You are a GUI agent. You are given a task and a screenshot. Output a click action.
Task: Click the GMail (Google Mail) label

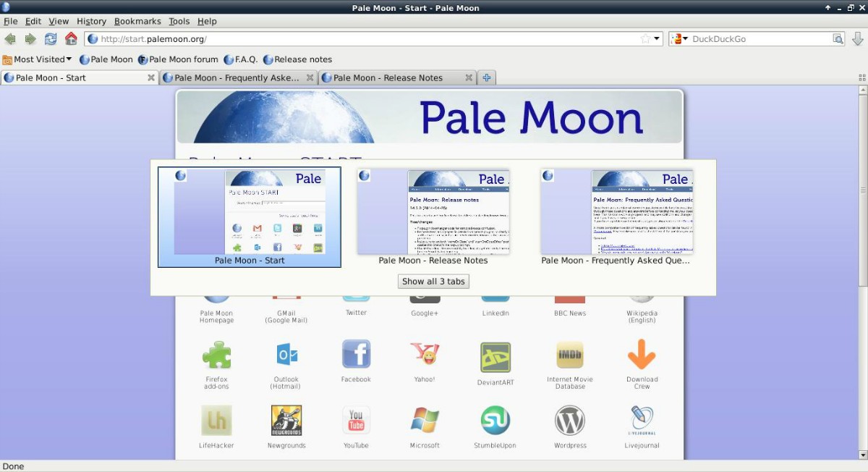[286, 317]
